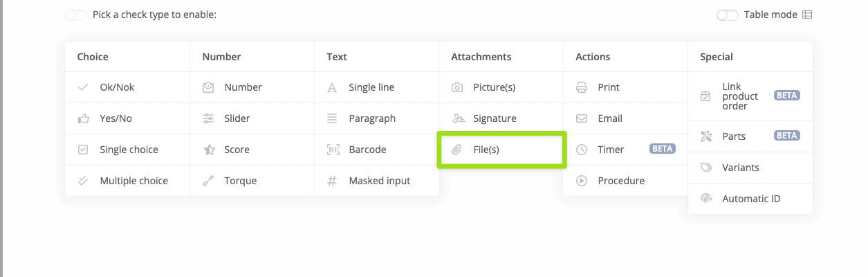Click the Barcode scanner icon
Image resolution: width=868 pixels, height=277 pixels.
[x=333, y=150]
